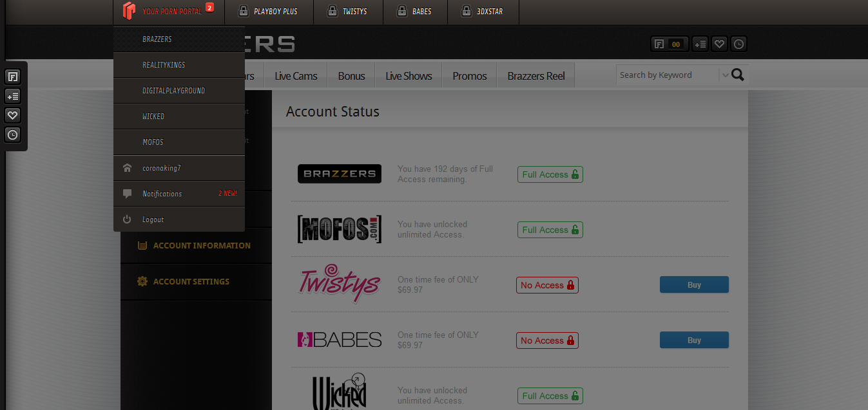868x410 pixels.
Task: Click the '2 NEW!' notification label
Action: [227, 194]
